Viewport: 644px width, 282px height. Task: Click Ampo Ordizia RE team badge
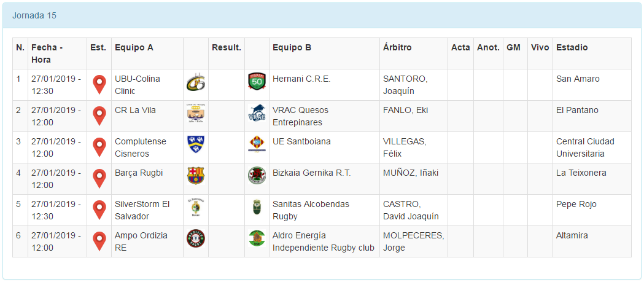click(195, 238)
